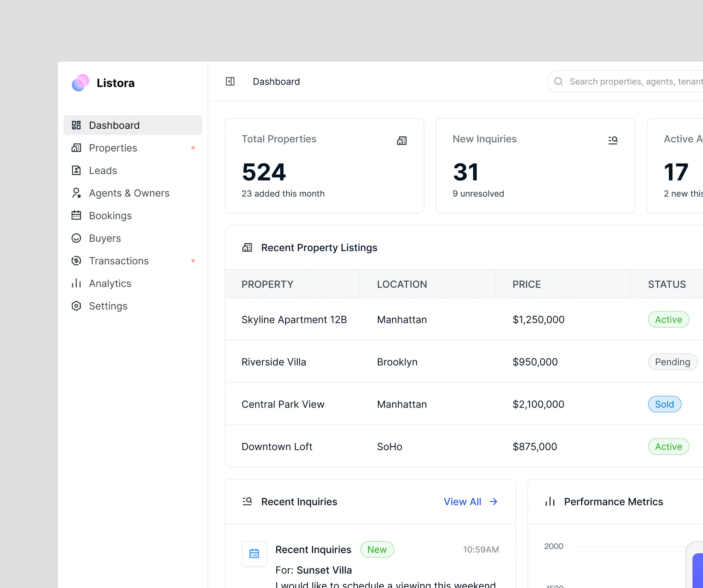Open the Settings hexagon gear icon
703x588 pixels.
pos(76,306)
